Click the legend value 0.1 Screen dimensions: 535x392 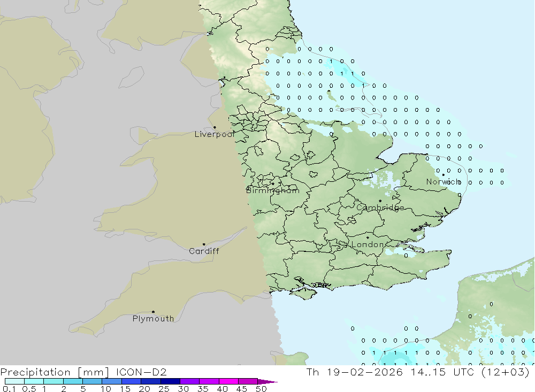point(9,389)
